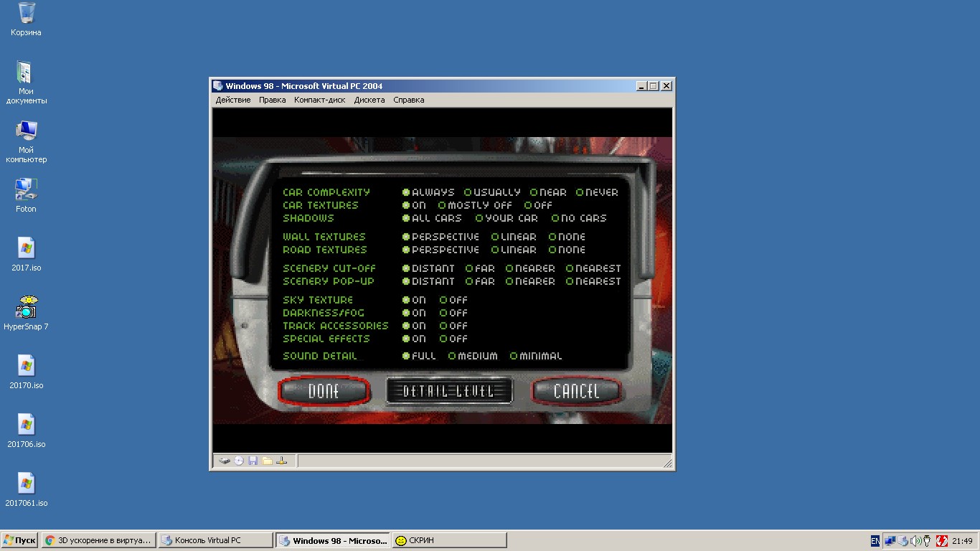Select the 201706.iso file icon

pos(26,430)
